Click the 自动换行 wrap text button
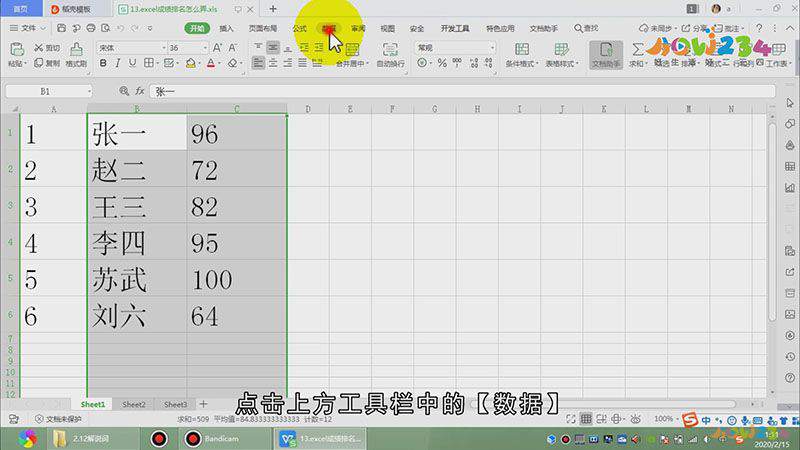 coord(390,55)
